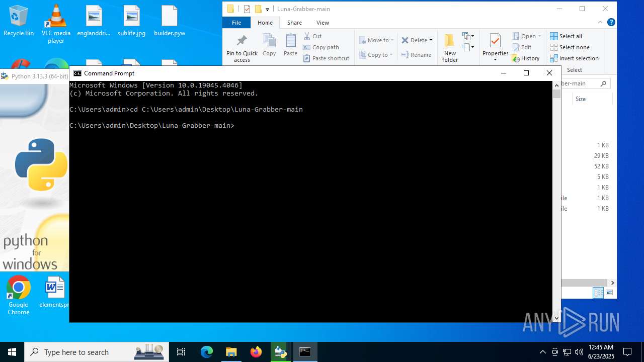Viewport: 644px width, 362px height.
Task: Open File menu in Explorer
Action: (x=236, y=23)
